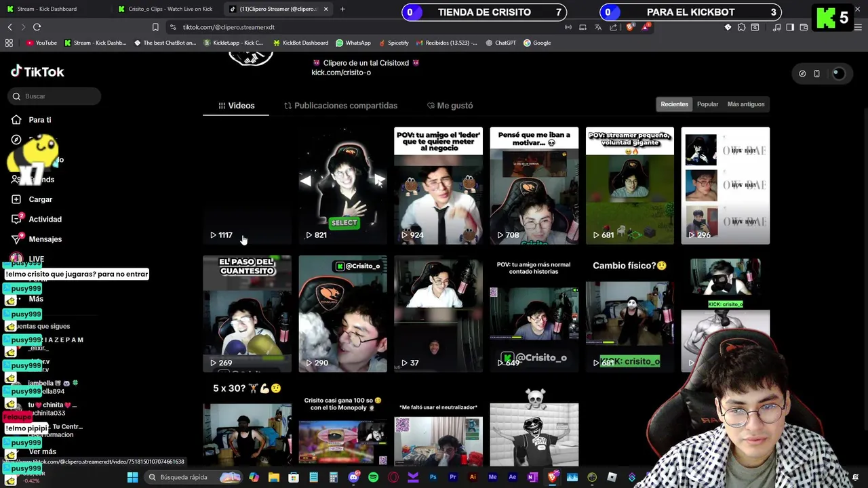Sort videos by Más antiguos
Viewport: 868px width, 488px height.
pos(745,104)
